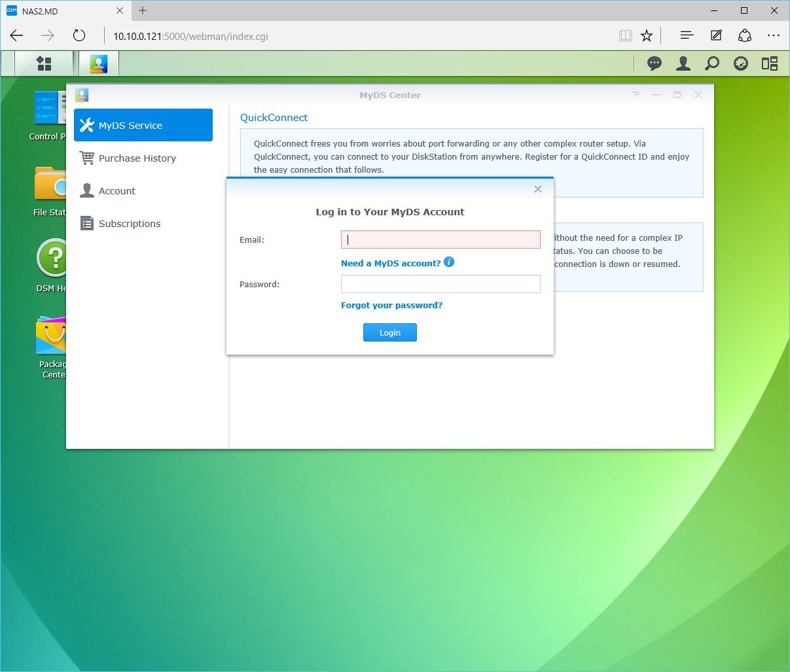This screenshot has height=672, width=790.
Task: Open a new browser tab
Action: [143, 10]
